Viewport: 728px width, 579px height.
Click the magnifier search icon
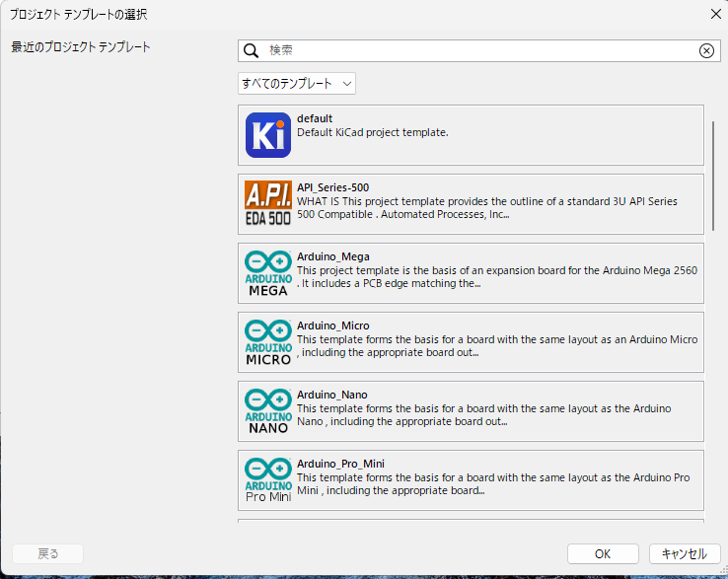(252, 50)
